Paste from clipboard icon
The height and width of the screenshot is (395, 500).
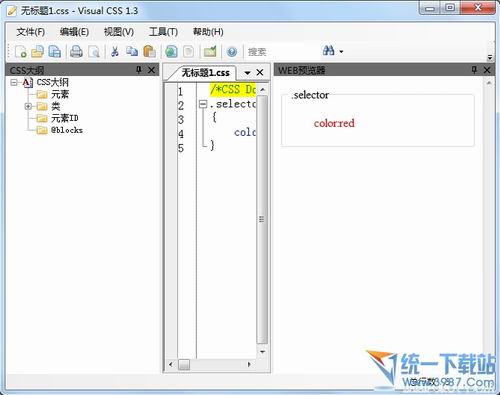tap(149, 52)
